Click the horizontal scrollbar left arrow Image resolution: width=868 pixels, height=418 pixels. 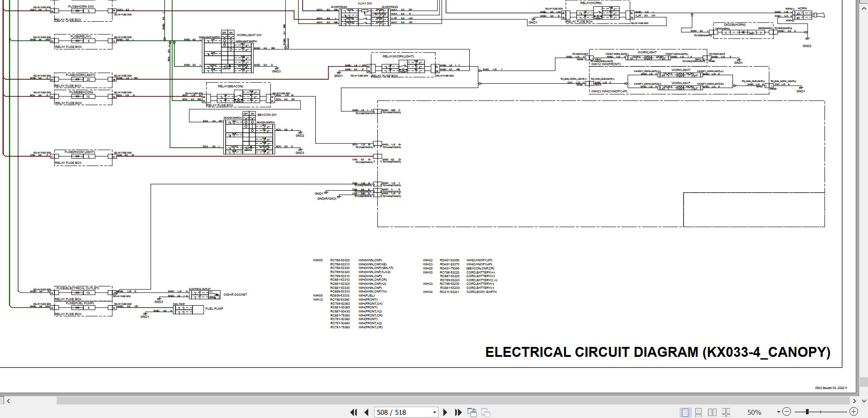pyautogui.click(x=8, y=401)
